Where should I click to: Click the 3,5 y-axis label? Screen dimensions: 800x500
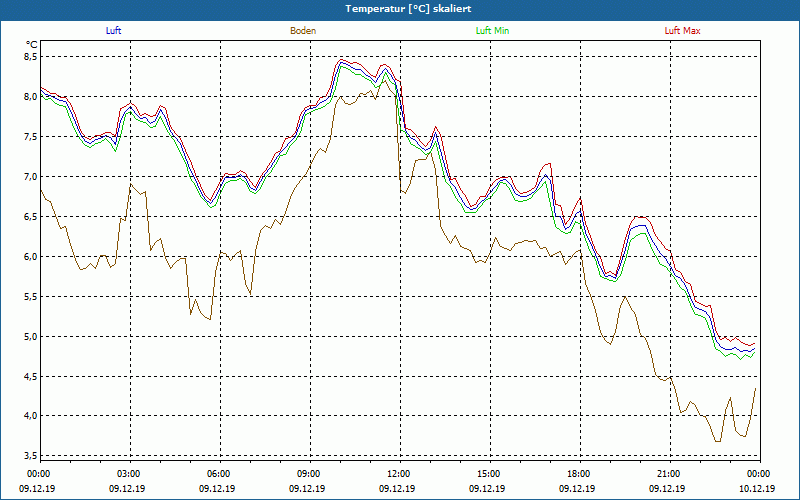point(31,455)
